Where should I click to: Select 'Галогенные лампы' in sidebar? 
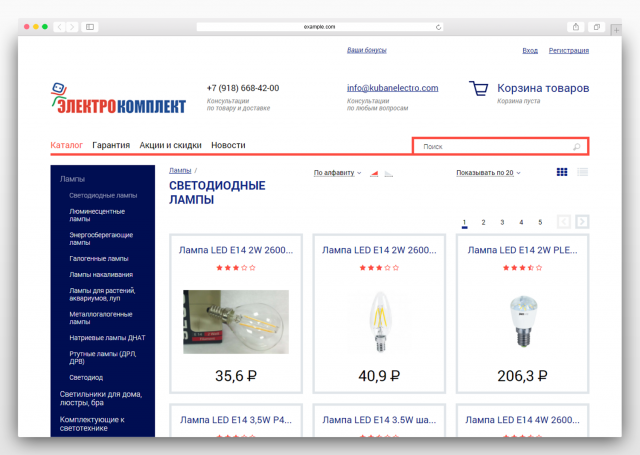pyautogui.click(x=99, y=259)
